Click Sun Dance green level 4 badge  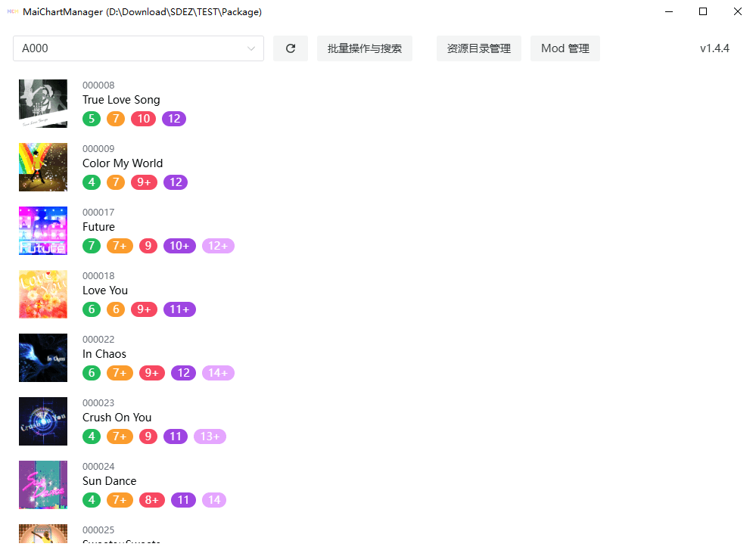[92, 500]
